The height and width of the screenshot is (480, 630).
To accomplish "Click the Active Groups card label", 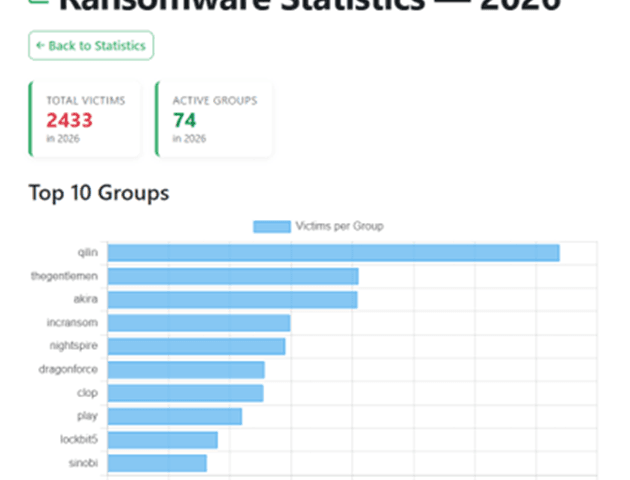I will coord(214,101).
